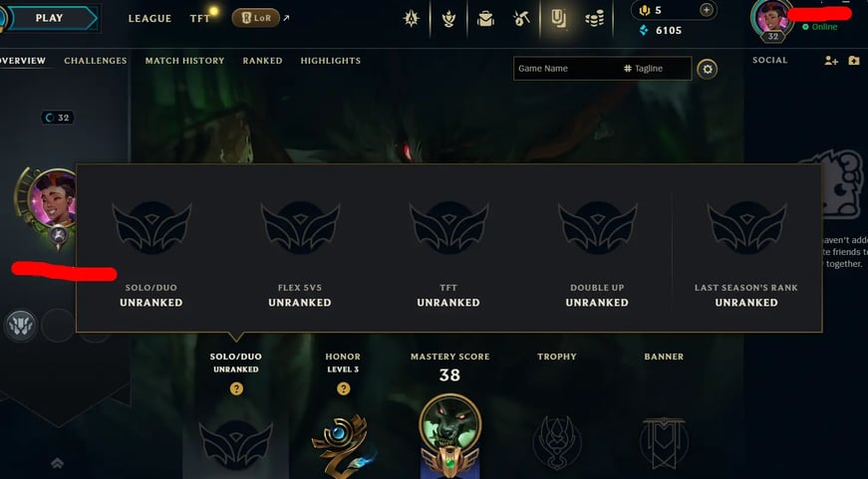Click the add friend icon
Viewport: 868px width, 479px height.
pyautogui.click(x=831, y=61)
